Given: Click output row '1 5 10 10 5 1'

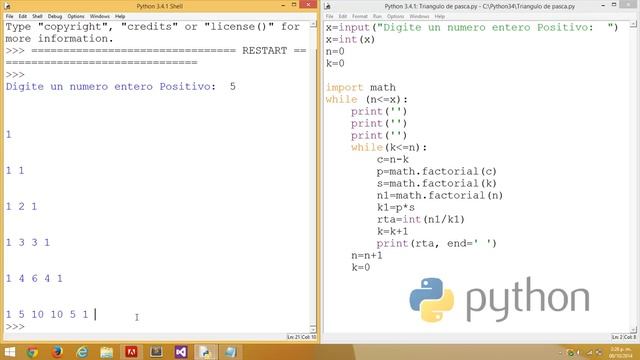Looking at the screenshot, I should tap(47, 314).
